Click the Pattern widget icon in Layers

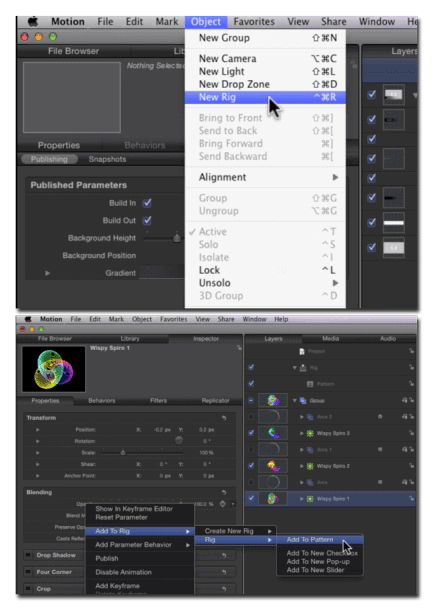[x=310, y=384]
